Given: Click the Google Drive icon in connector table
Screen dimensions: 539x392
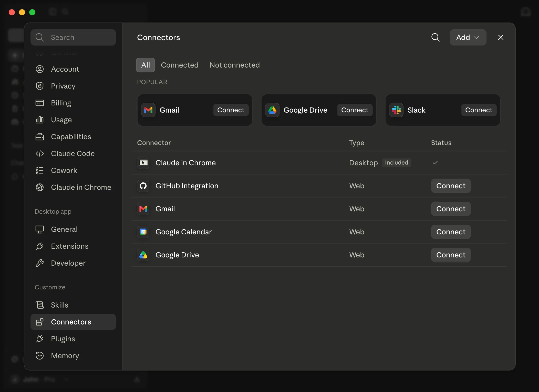Looking at the screenshot, I should tap(143, 255).
